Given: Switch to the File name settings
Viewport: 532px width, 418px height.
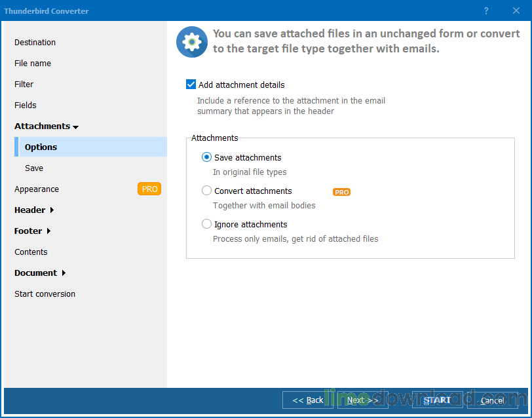Looking at the screenshot, I should point(32,63).
